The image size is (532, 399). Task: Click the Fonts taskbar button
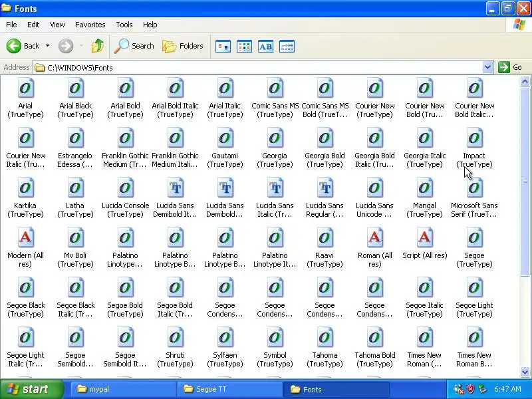point(336,389)
